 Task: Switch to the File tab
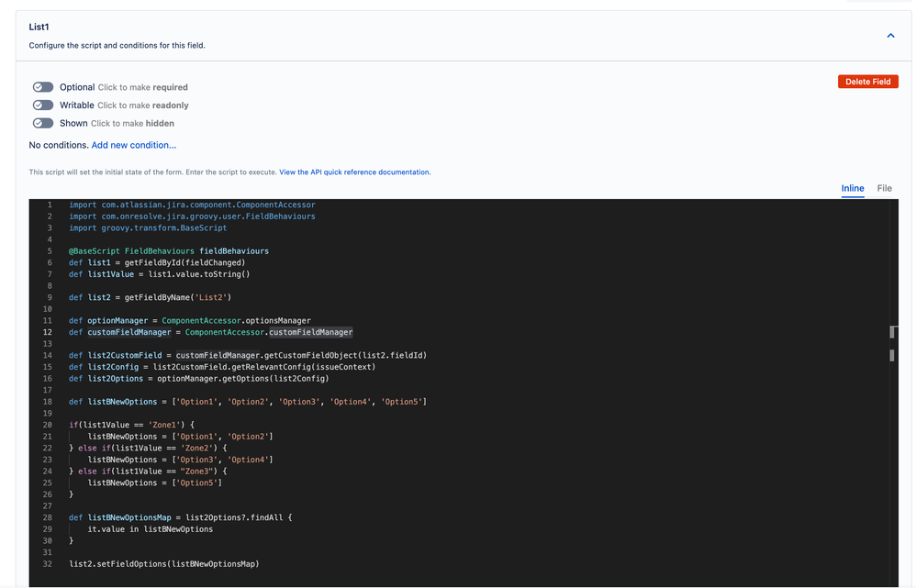(x=884, y=188)
